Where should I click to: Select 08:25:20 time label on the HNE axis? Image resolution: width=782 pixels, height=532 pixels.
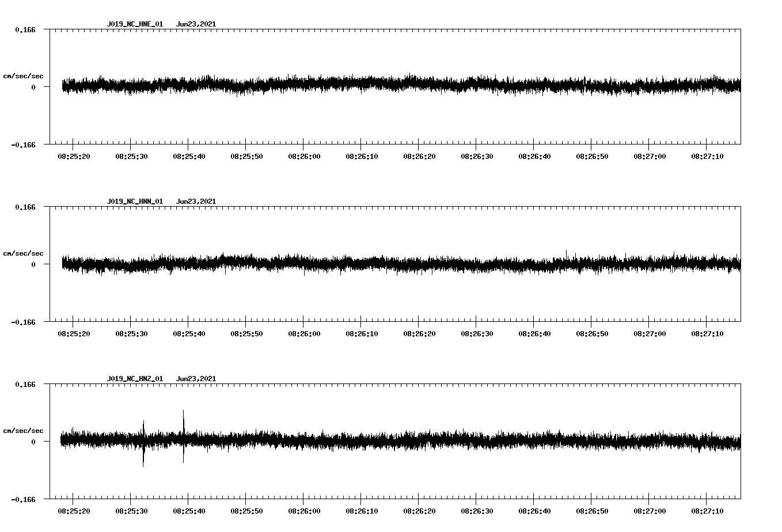coord(73,157)
